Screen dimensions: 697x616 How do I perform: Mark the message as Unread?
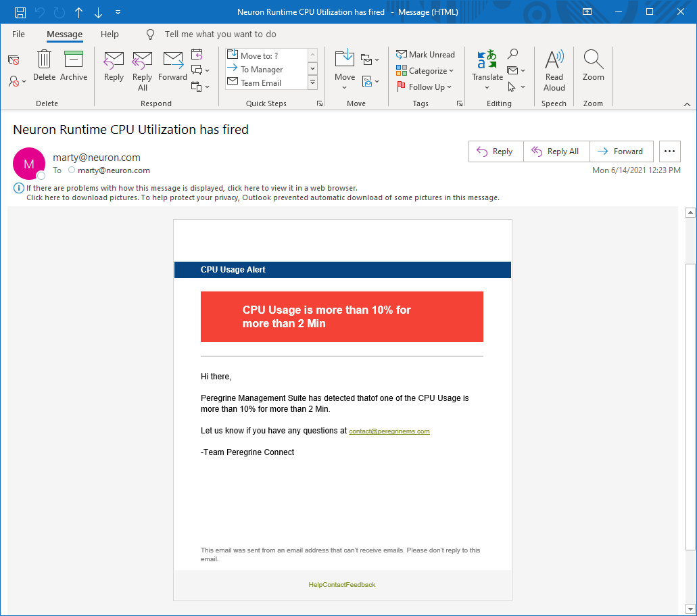coord(425,55)
